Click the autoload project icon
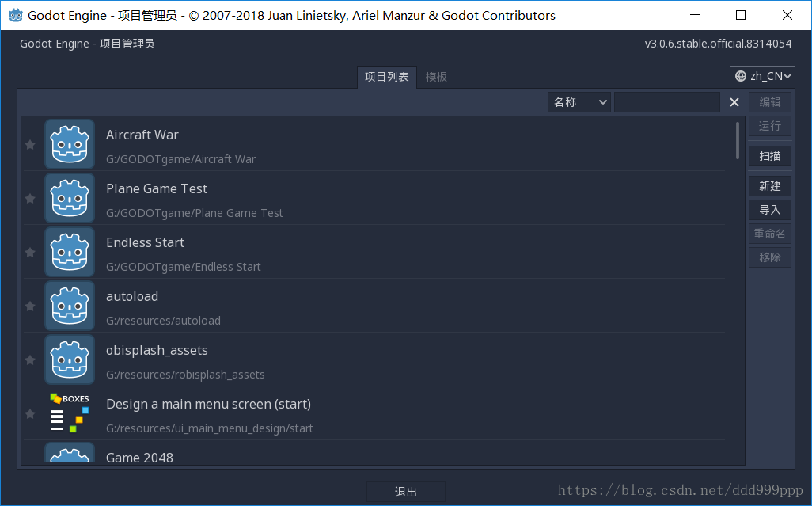The width and height of the screenshot is (812, 506). pyautogui.click(x=70, y=306)
